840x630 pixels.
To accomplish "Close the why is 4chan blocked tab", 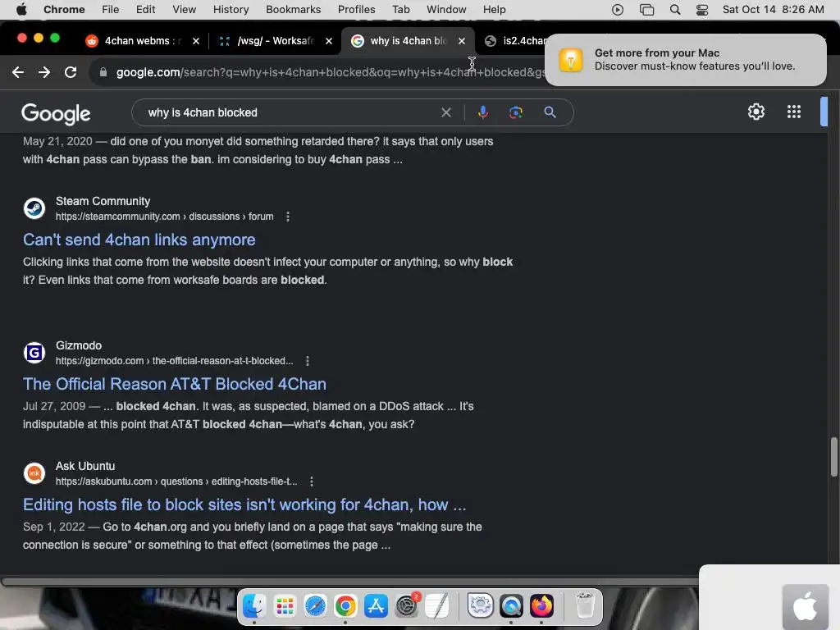I will pos(462,41).
